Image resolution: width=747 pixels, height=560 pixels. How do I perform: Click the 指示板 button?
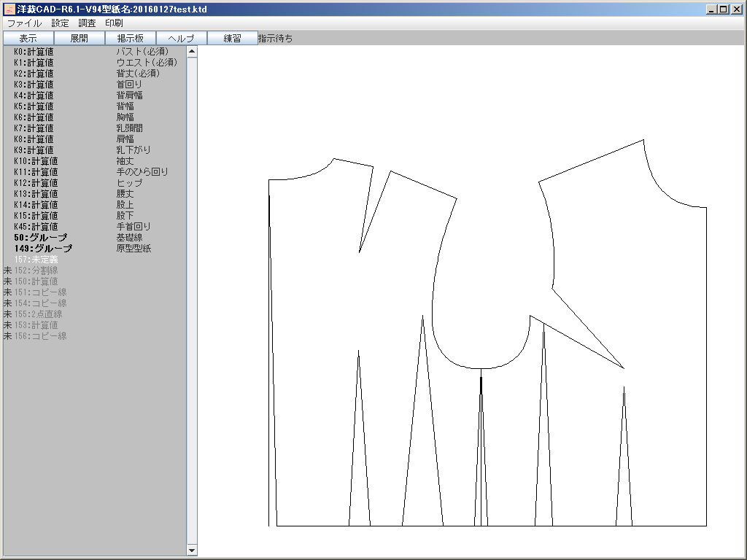[x=131, y=38]
